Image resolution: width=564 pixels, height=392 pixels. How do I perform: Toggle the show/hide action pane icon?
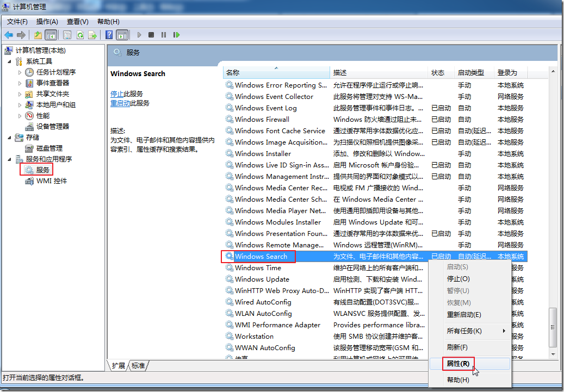tap(122, 35)
